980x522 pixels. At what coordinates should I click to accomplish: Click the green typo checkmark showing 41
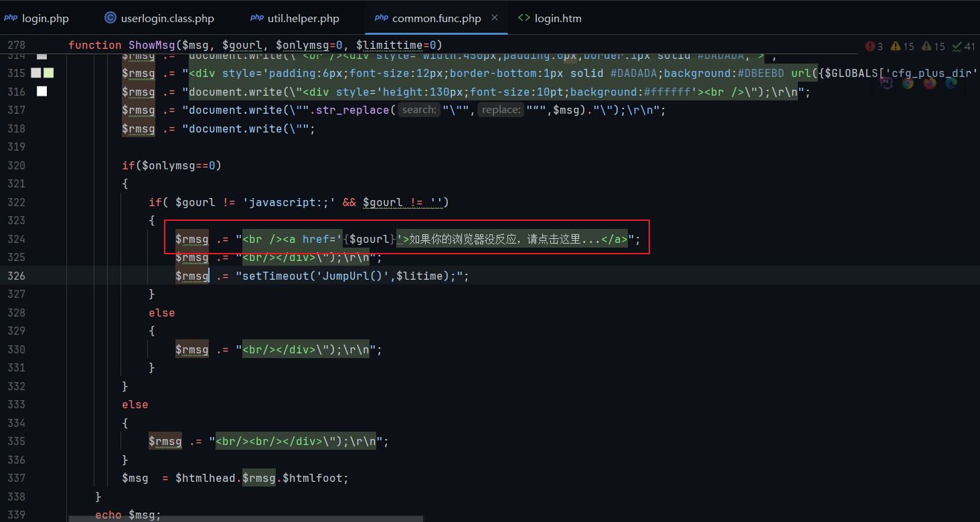click(x=963, y=46)
